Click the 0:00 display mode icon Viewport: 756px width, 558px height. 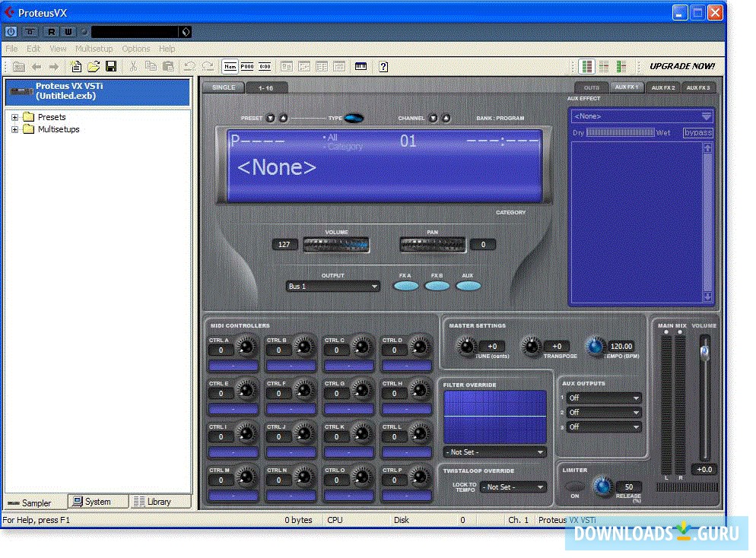pyautogui.click(x=265, y=66)
